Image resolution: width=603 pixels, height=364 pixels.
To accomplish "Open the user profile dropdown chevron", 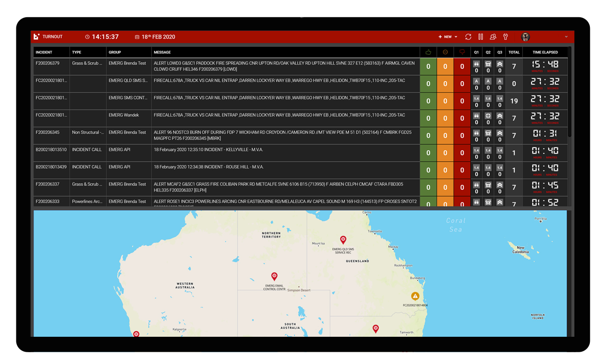I will click(566, 37).
